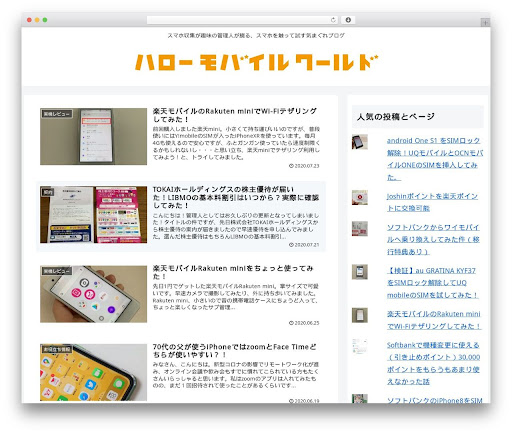Click the hand-held Rakuten mini thumbnail
This screenshot has height=434, width=512.
(93, 294)
